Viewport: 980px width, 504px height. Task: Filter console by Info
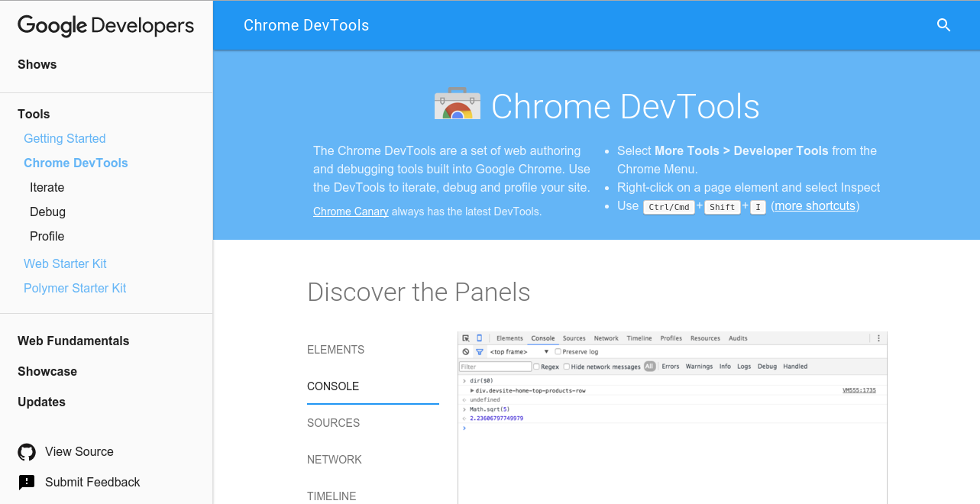pyautogui.click(x=725, y=367)
